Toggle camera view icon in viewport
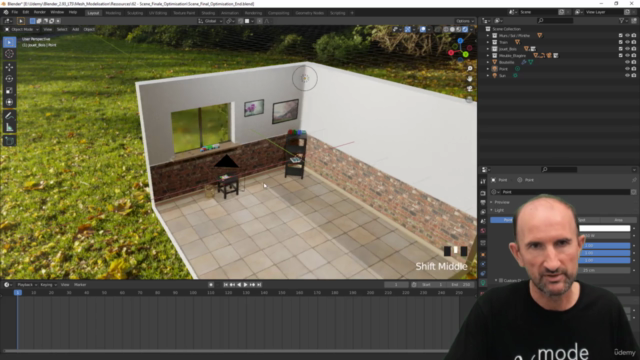This screenshot has height=360, width=640. (x=470, y=89)
